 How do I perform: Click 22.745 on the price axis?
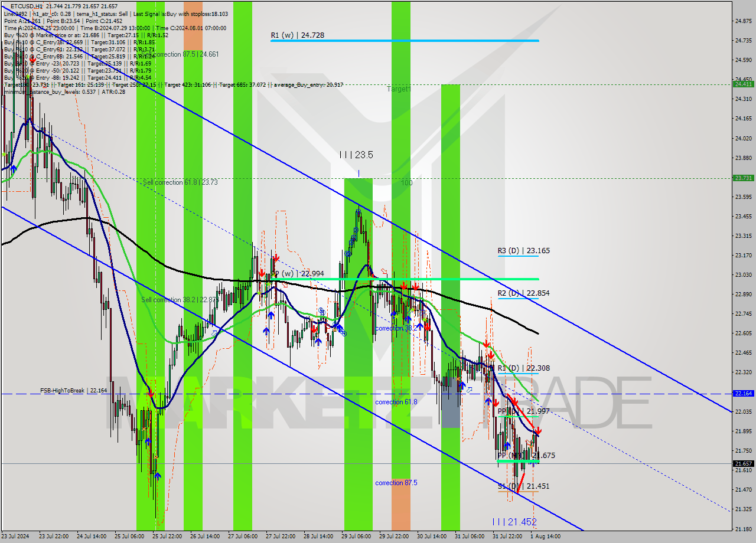coord(742,313)
